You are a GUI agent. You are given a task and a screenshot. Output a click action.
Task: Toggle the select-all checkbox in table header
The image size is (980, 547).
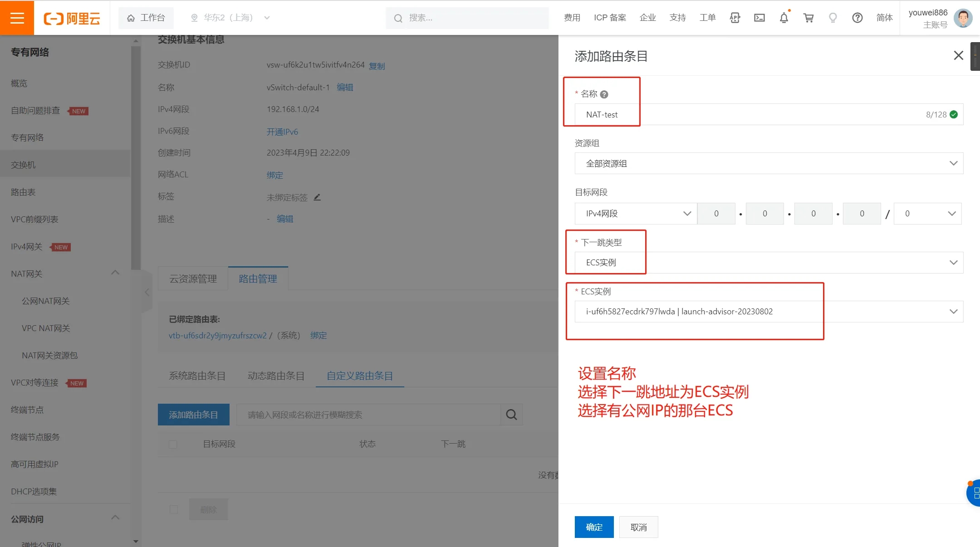[173, 444]
